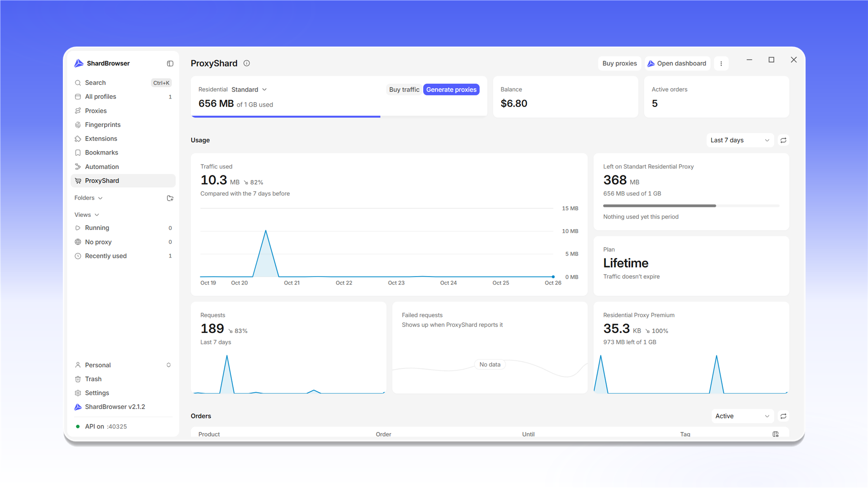Select ProxyShard in the sidebar
The width and height of the screenshot is (868, 488).
[x=123, y=181]
